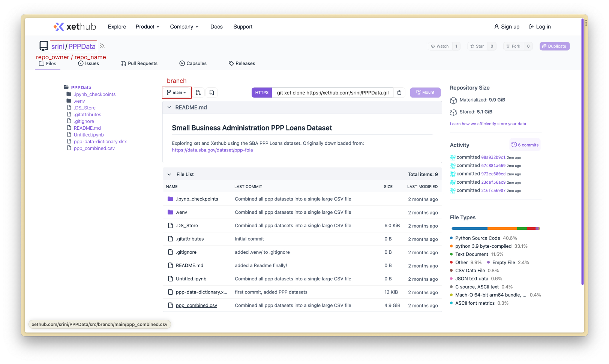Viewport: 609px width, 364px height.
Task: Open commit 67c881a669
Action: click(493, 166)
